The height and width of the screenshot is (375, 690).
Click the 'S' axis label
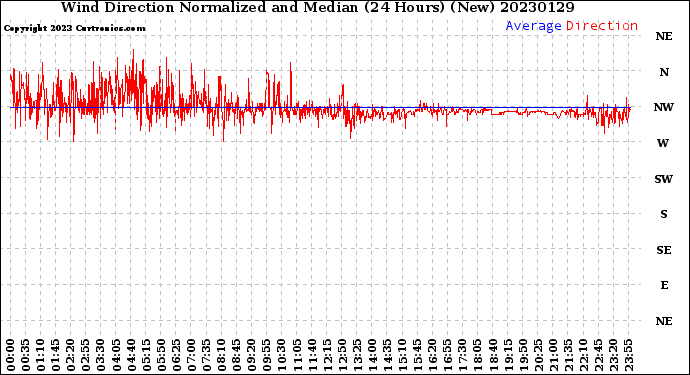[664, 214]
